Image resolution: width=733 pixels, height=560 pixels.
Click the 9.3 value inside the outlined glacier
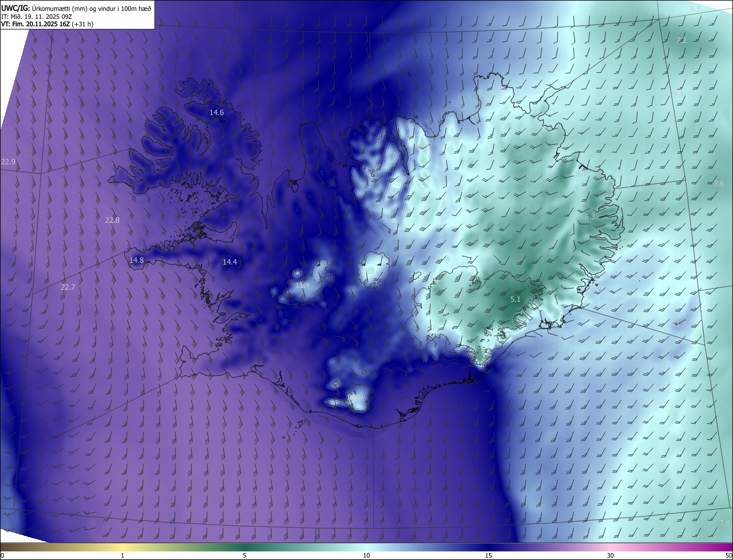[x=369, y=271]
